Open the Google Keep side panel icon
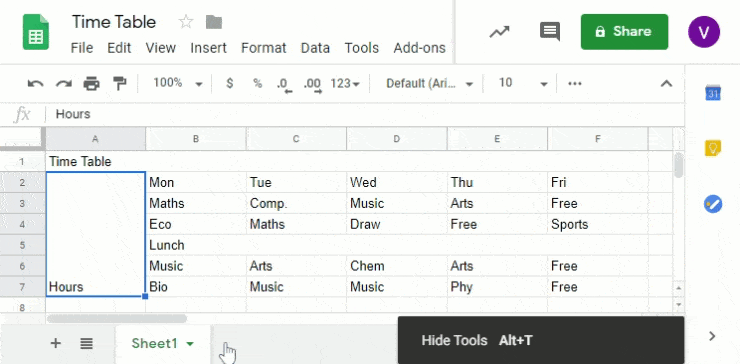The height and width of the screenshot is (364, 740). click(x=713, y=148)
